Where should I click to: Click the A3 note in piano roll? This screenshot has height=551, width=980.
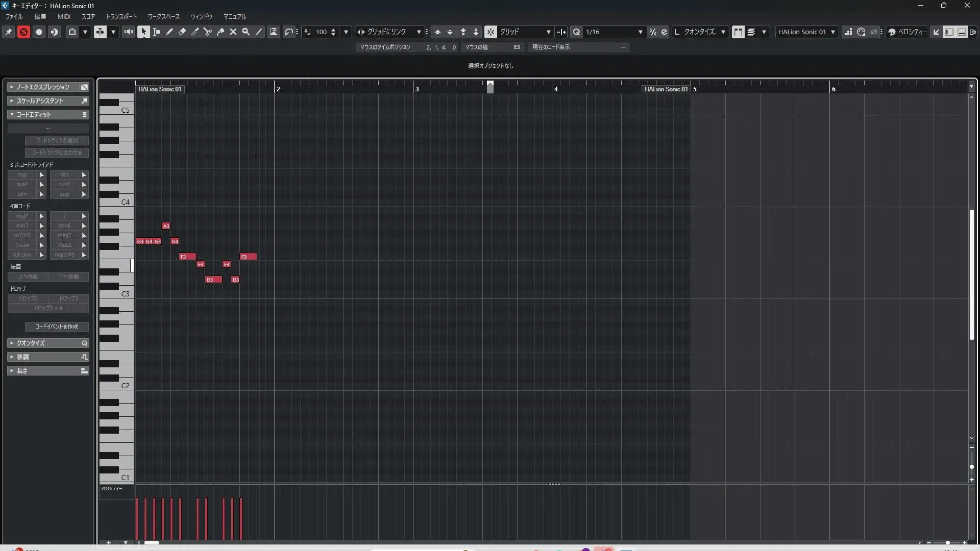point(166,226)
